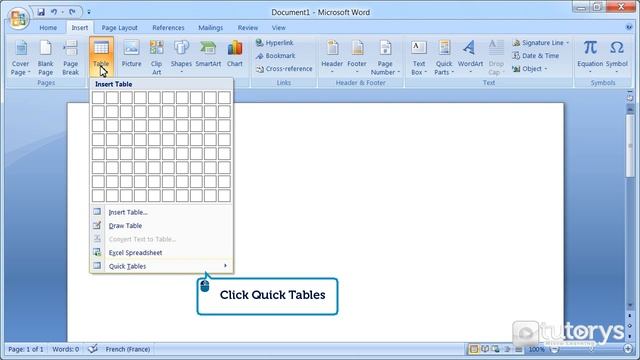Open the View tab

coord(279,28)
